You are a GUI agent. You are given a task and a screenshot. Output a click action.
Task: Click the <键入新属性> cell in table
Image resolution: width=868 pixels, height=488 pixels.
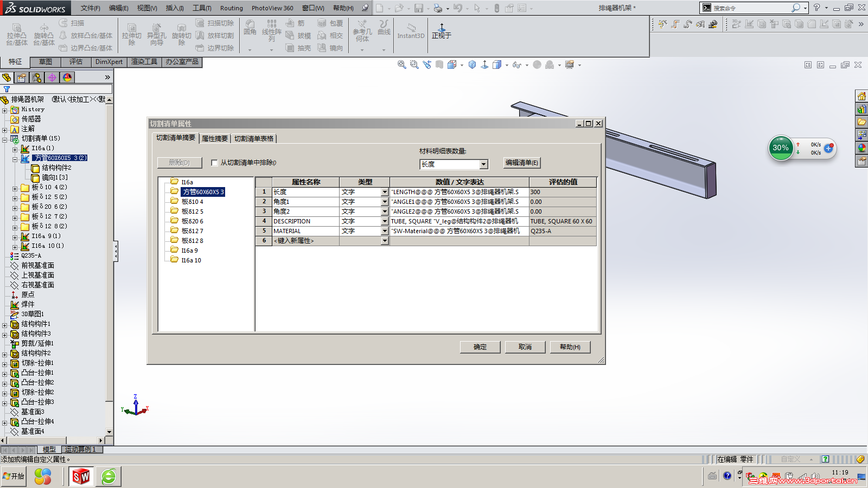coord(305,241)
